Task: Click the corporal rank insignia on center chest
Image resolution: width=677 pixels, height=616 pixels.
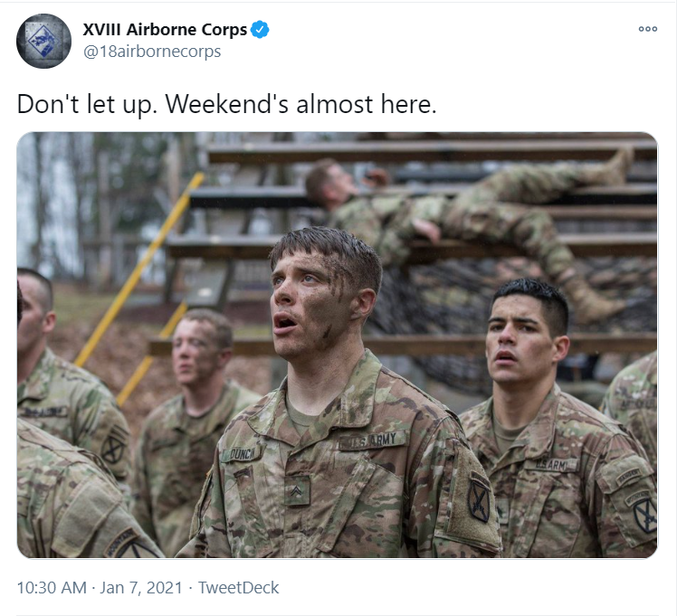Action: [297, 491]
